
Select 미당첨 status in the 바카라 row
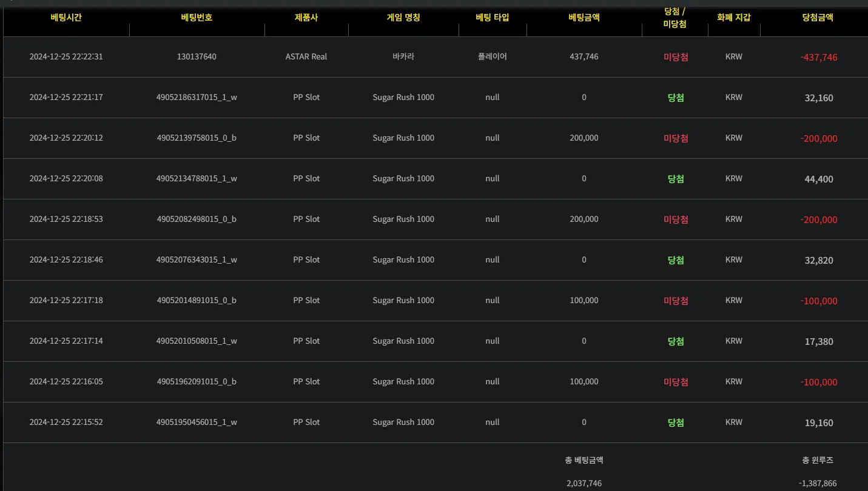[x=676, y=57]
